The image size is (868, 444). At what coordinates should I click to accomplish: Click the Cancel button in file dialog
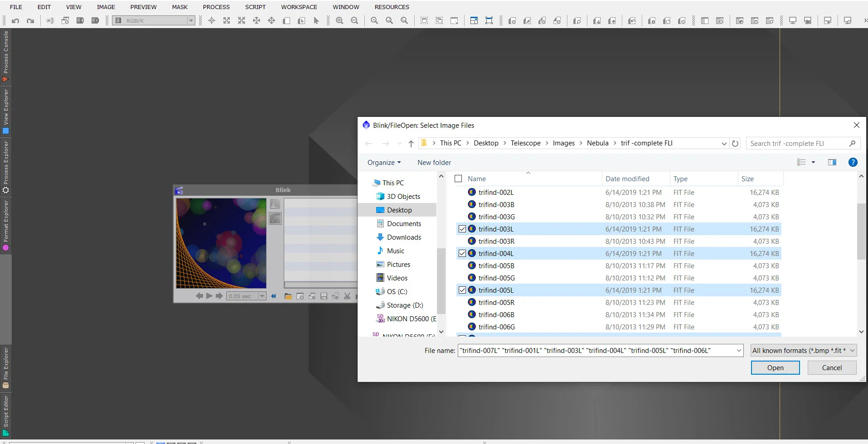coord(832,367)
